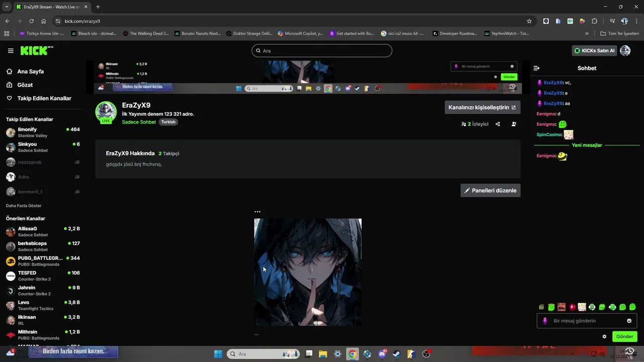Open TESFED recommended channel
This screenshot has height=362, width=644.
click(x=43, y=276)
